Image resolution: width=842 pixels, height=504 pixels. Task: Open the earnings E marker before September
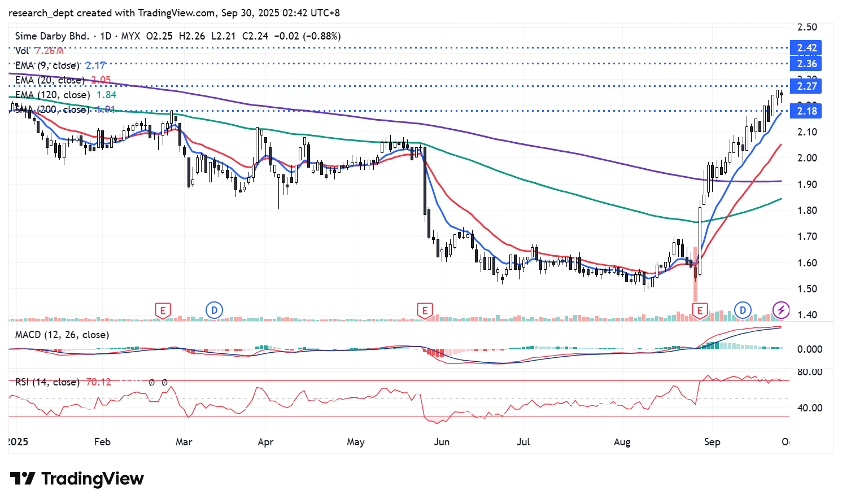pos(700,310)
